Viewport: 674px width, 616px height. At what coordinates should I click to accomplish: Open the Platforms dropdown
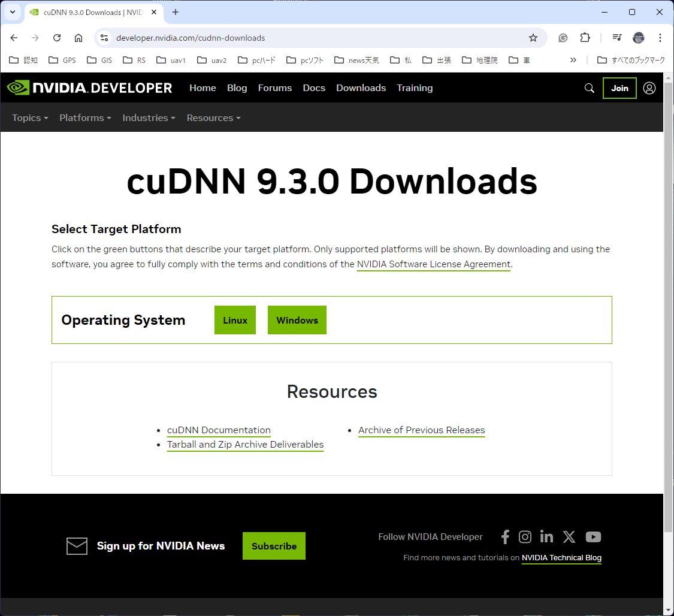84,117
